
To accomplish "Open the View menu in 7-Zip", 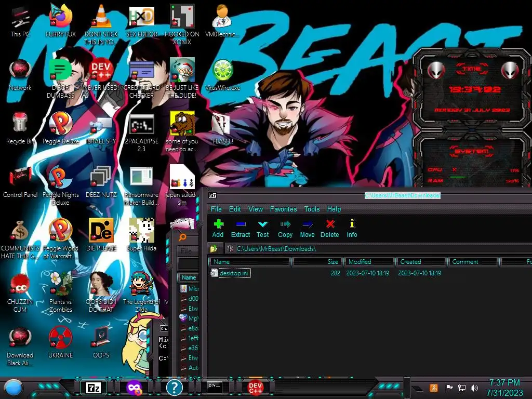I will (x=256, y=209).
